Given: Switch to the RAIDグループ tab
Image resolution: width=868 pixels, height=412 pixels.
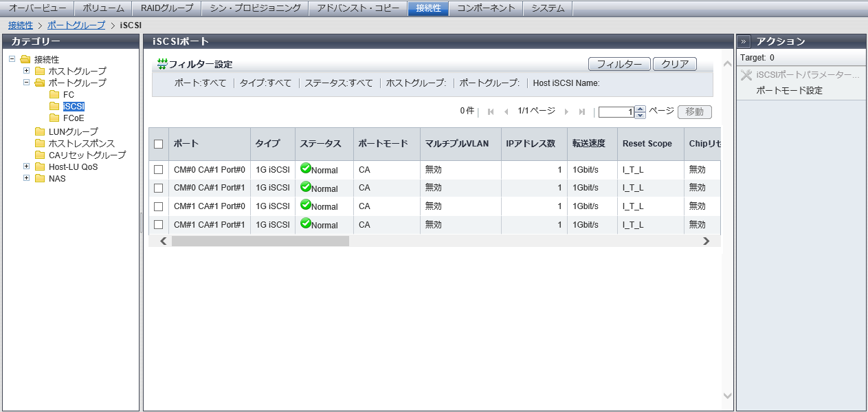Looking at the screenshot, I should [x=167, y=8].
